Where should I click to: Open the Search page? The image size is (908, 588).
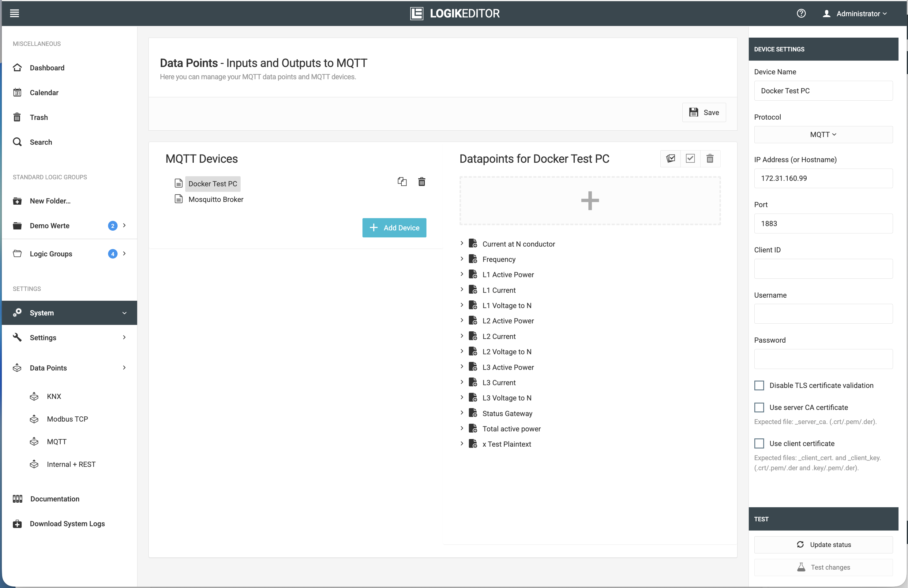click(41, 142)
